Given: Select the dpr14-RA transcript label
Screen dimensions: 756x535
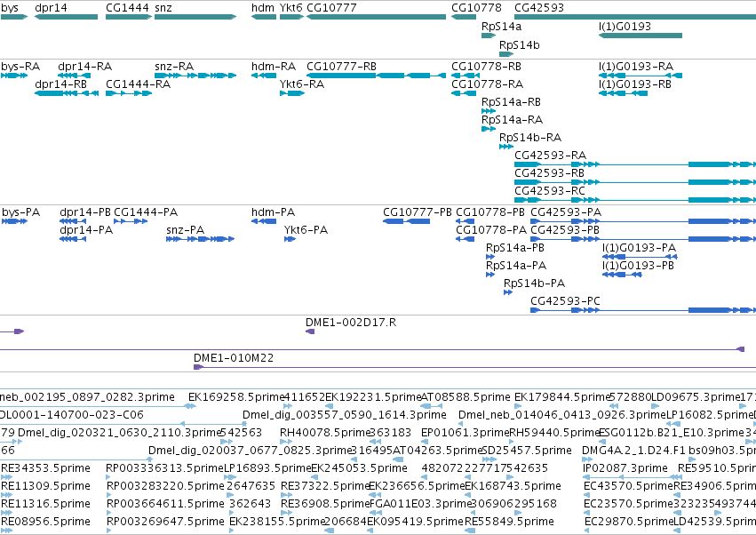Looking at the screenshot, I should [85, 67].
